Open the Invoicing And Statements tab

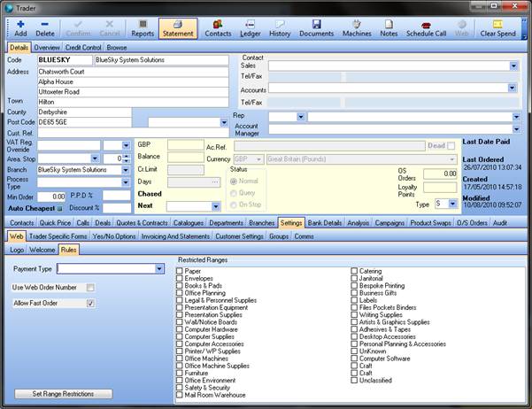175,236
